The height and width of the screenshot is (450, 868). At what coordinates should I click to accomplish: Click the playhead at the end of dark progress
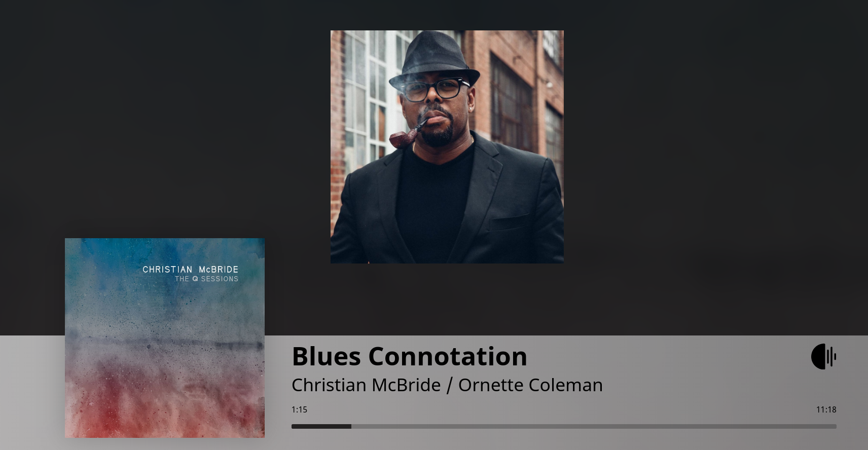pyautogui.click(x=351, y=427)
